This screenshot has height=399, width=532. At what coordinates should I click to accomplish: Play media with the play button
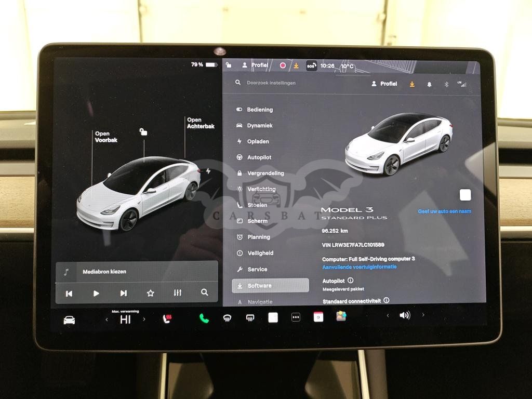(96, 293)
